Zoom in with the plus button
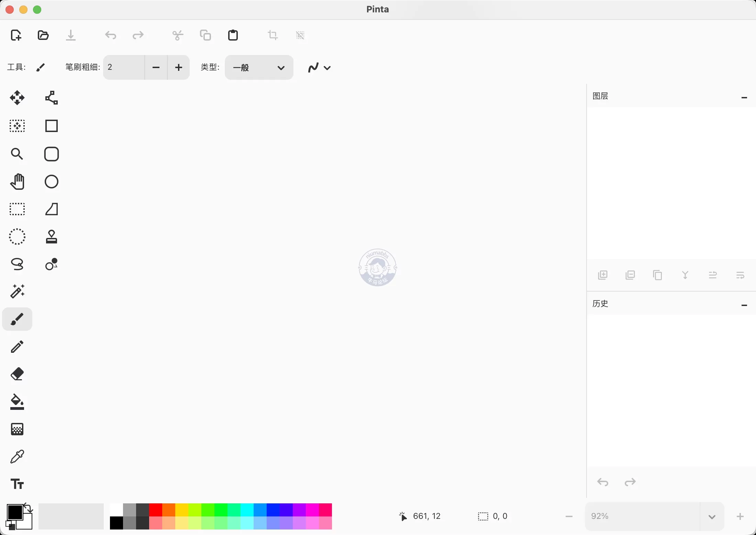Image resolution: width=756 pixels, height=535 pixels. pyautogui.click(x=740, y=516)
